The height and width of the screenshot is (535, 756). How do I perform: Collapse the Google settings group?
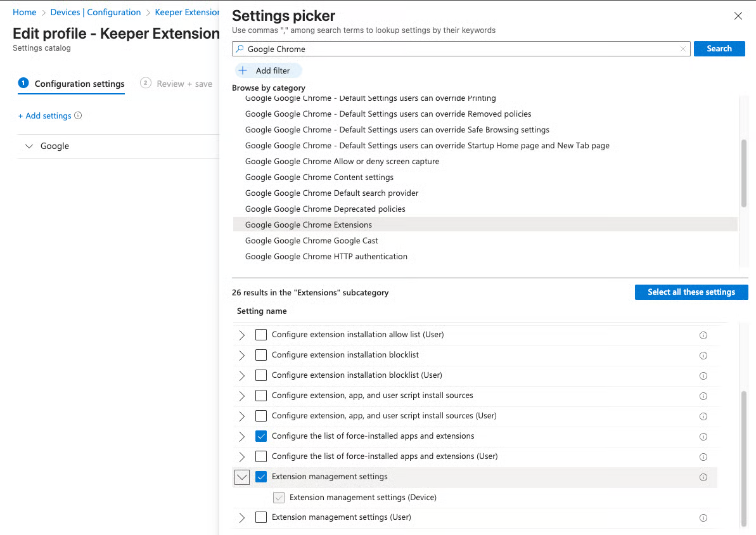[29, 146]
